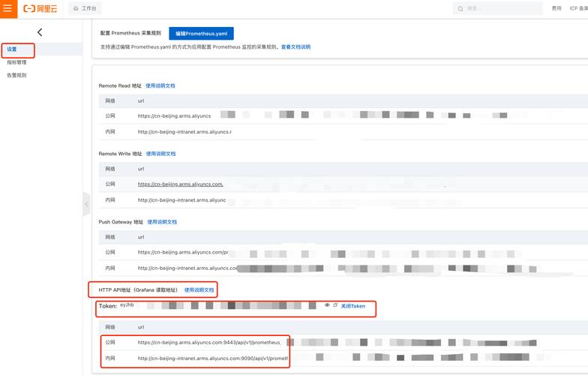This screenshot has height=375, width=588.
Task: Click the HTTP API地址 heading text
Action: point(138,289)
